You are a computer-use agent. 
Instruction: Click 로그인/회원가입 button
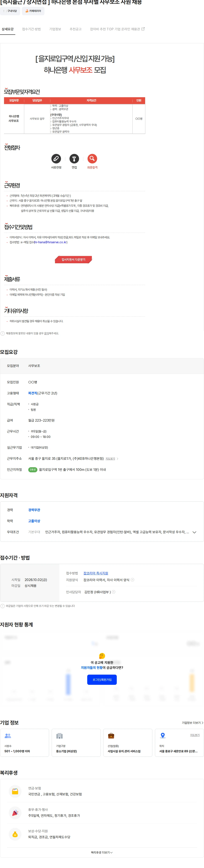click(102, 679)
